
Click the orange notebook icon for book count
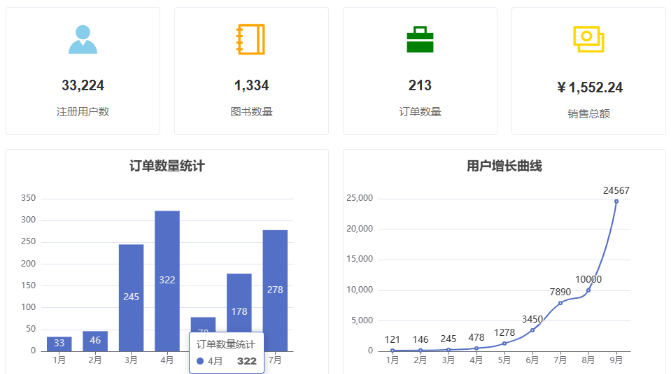pyautogui.click(x=251, y=39)
